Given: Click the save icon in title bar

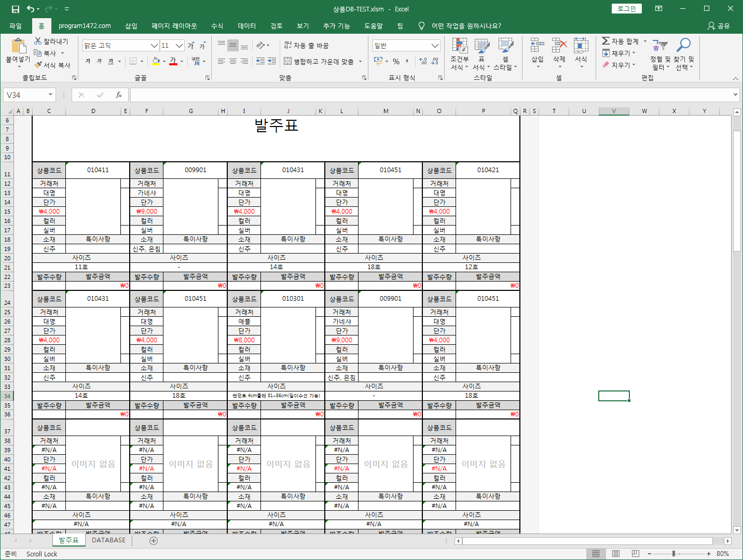Looking at the screenshot, I should click(16, 9).
